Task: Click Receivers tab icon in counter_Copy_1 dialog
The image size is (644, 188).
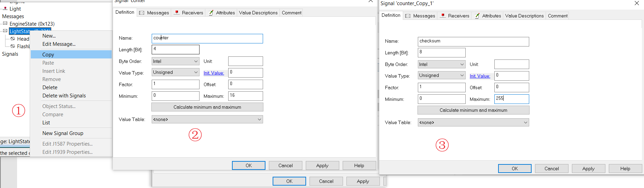Action: pos(443,16)
